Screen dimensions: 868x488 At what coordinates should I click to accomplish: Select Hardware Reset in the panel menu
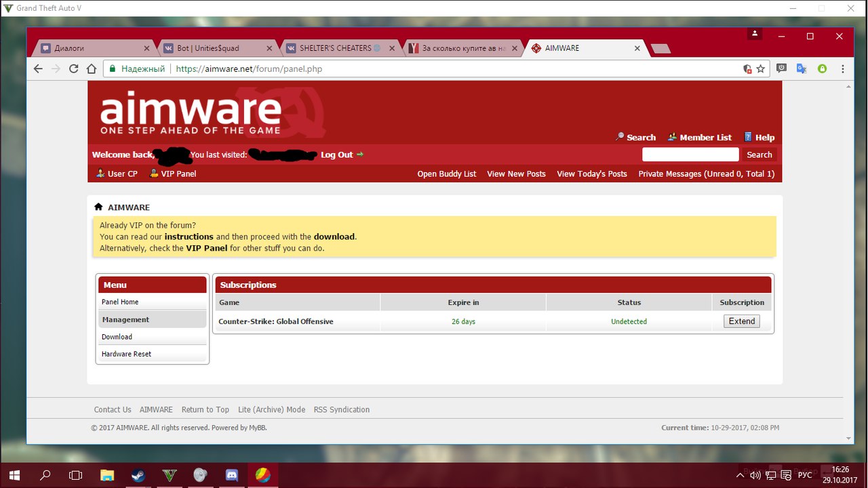point(127,354)
